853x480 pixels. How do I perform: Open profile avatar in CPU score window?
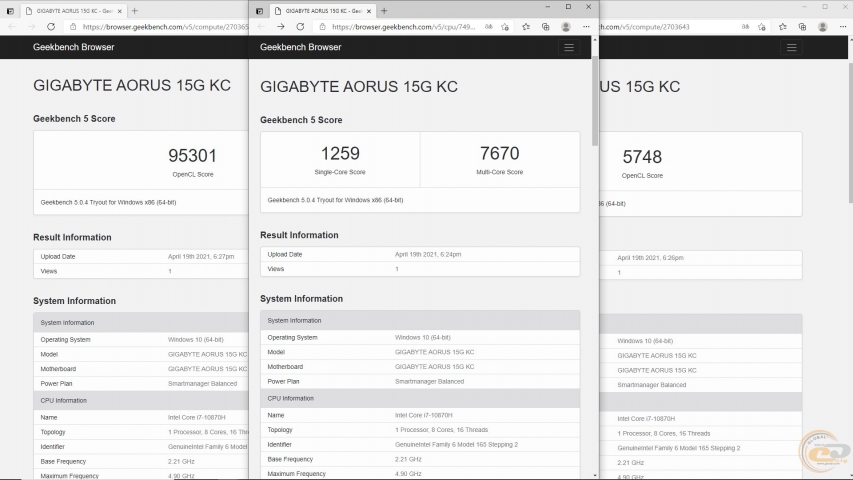click(x=566, y=27)
